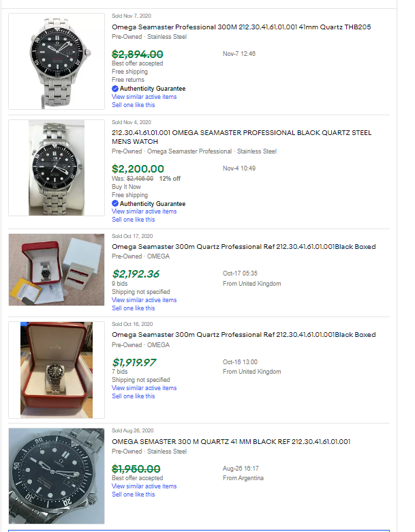Screen dimensions: 415x532
Task: Open the Omega Seamaster 41mm Quartz THB205 title
Action: click(241, 27)
